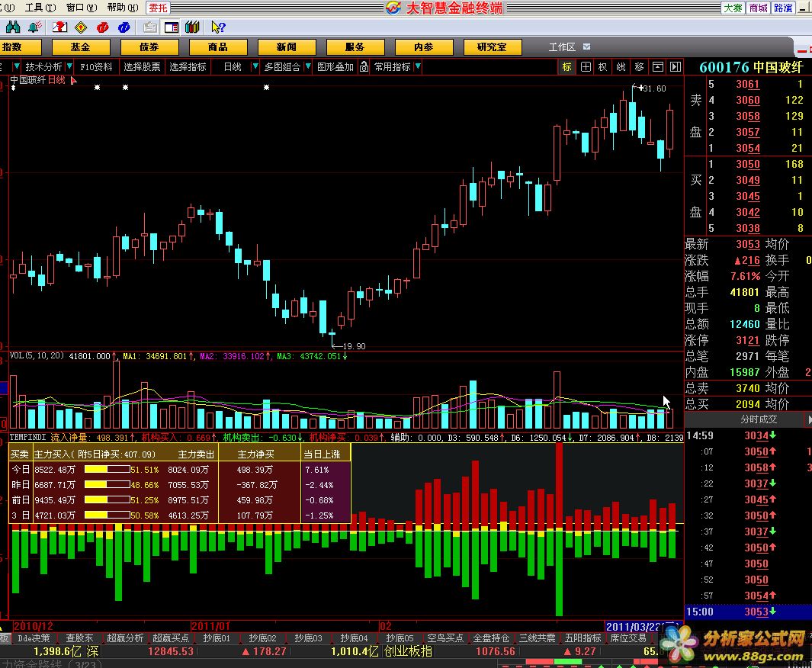812x668 pixels.
Task: Click the window-with-up-arrow icon
Action: click(x=657, y=67)
